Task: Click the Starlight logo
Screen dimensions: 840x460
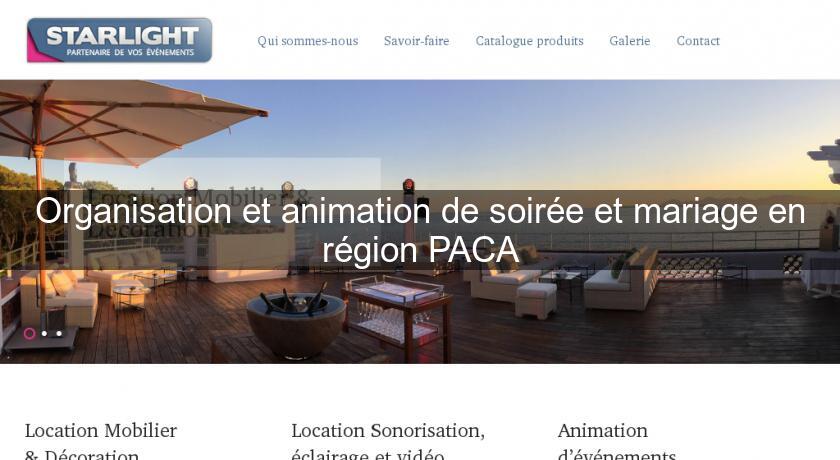Action: pos(119,40)
